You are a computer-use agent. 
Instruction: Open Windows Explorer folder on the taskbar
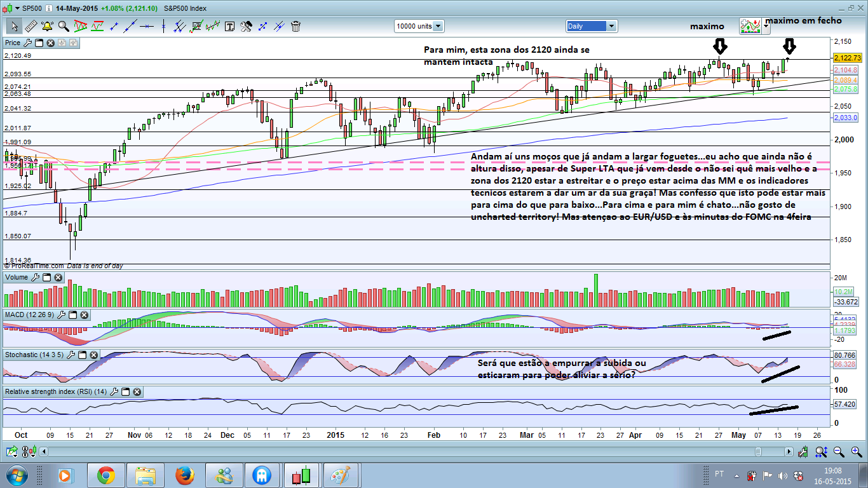coord(145,475)
